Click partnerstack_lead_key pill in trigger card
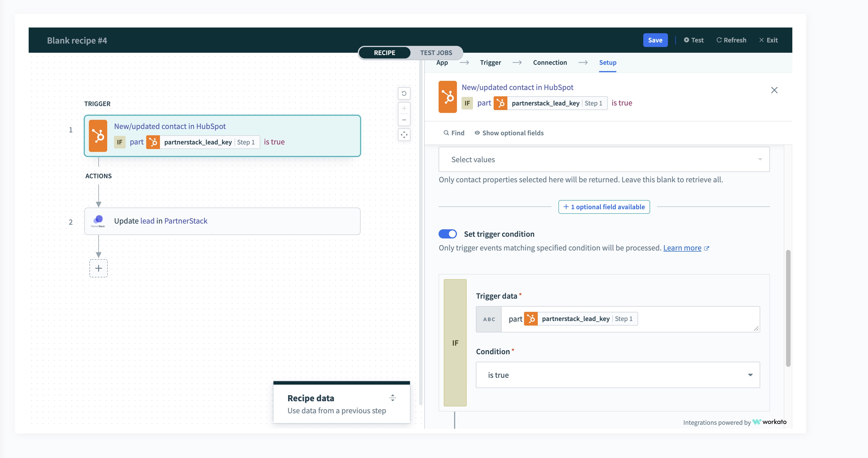868x458 pixels. 203,142
